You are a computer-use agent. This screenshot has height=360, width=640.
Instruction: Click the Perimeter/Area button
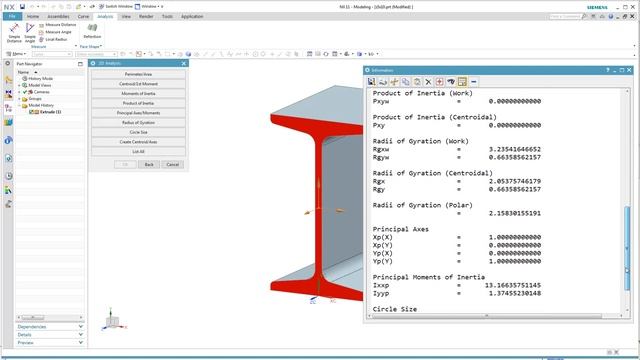pos(138,74)
